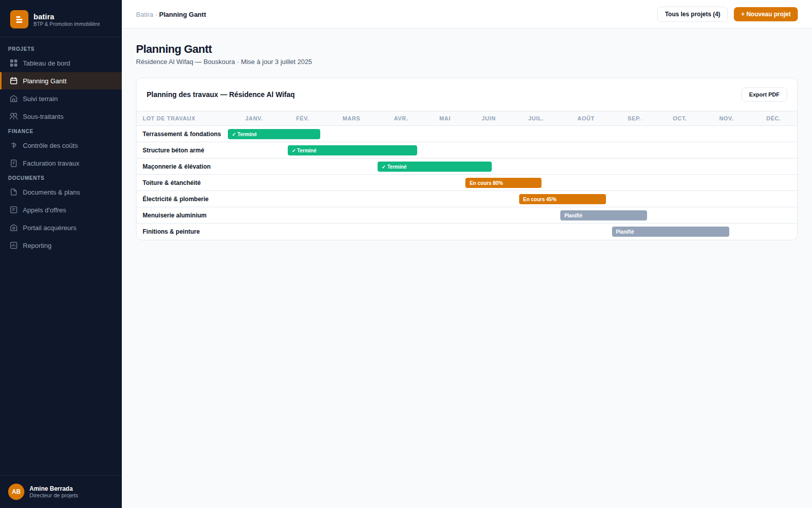Click the Planning Gantt calendar icon

14,81
